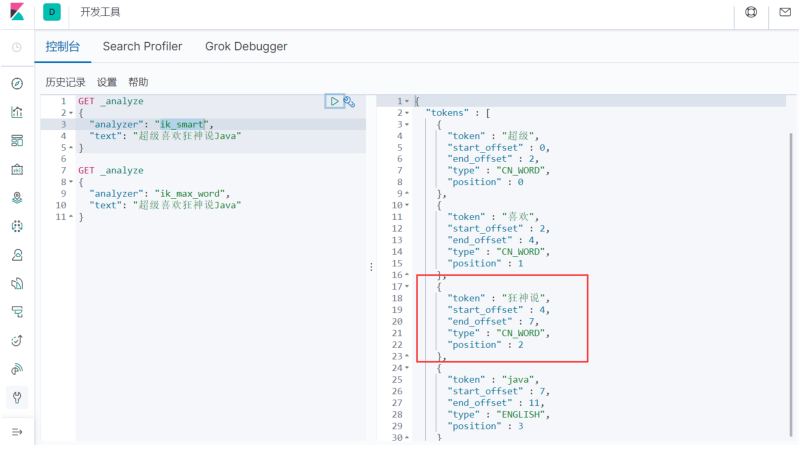Expand the side navigation at bottom-left
Screen dimensions: 799x449
pos(17,432)
